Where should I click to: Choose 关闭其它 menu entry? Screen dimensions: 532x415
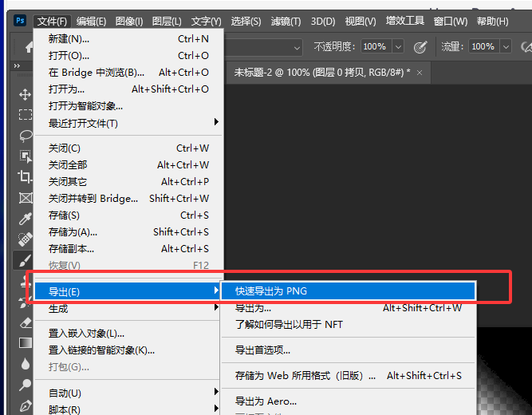(x=129, y=182)
